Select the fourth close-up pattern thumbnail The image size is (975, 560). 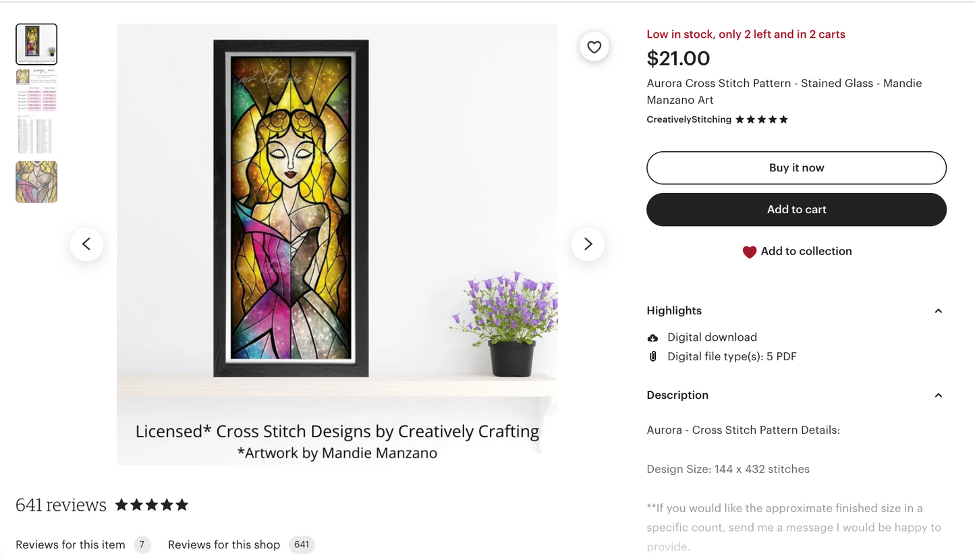click(36, 181)
